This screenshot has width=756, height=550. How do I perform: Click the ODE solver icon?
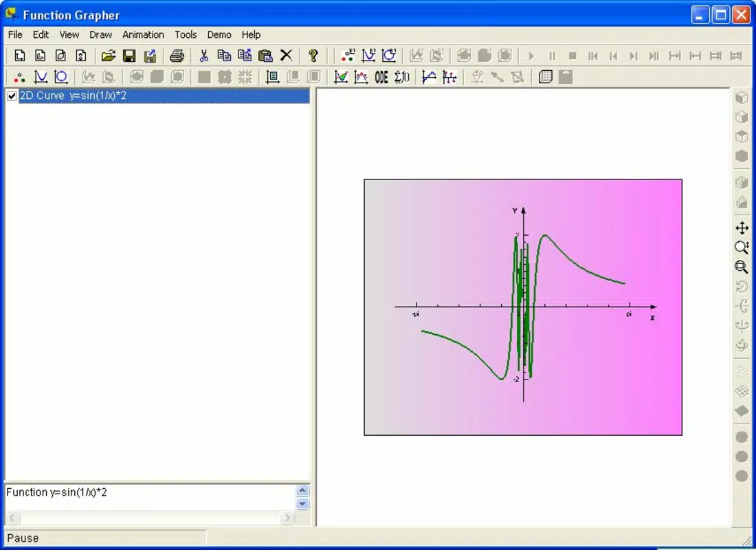tap(381, 77)
